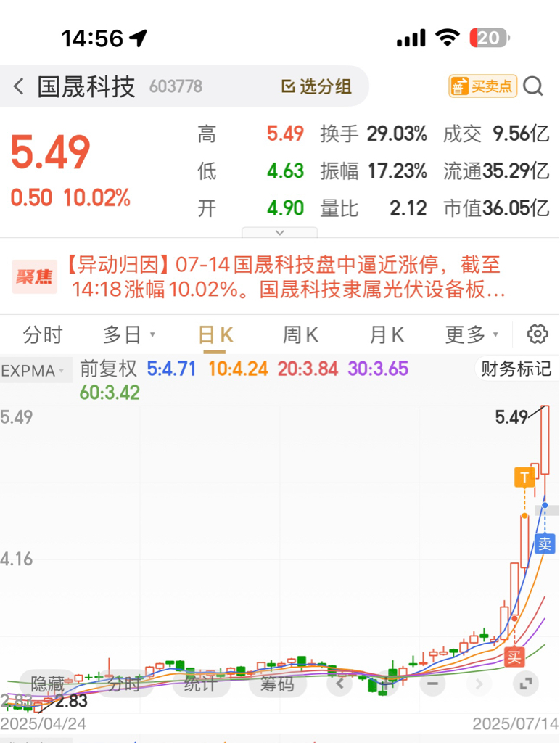Screen dimensions: 560x743
Task: Tap the back arrow beside 国晟科技
Action: 18,86
